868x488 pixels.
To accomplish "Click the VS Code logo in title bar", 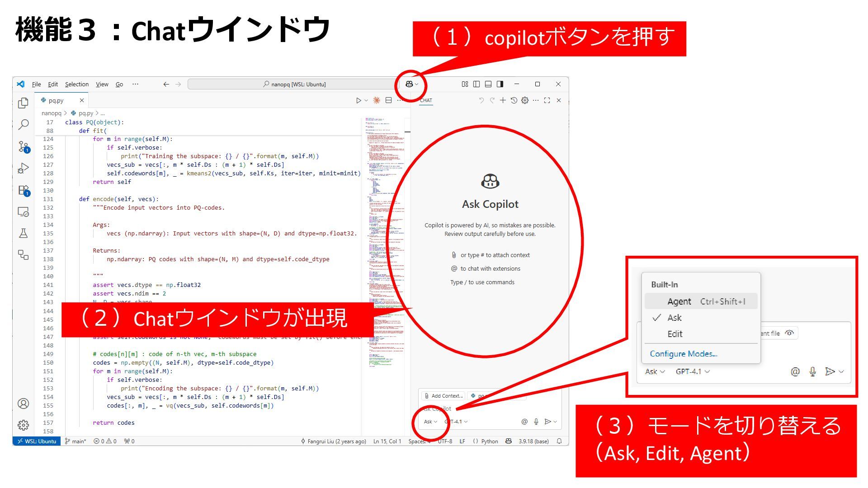I will click(21, 84).
